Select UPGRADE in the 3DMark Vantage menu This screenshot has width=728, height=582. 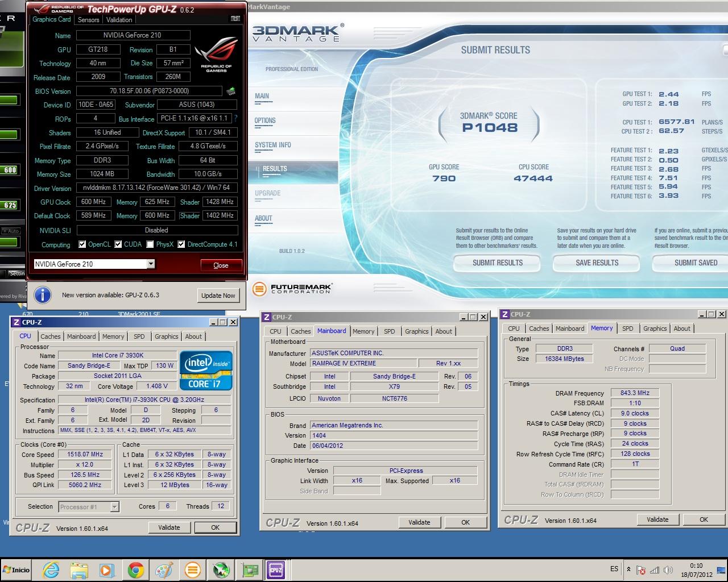click(x=268, y=193)
